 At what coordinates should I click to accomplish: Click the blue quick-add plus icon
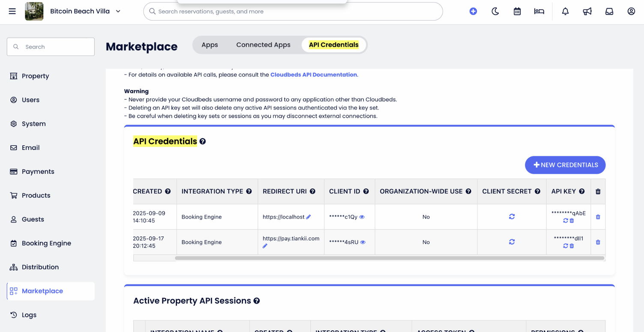click(473, 11)
